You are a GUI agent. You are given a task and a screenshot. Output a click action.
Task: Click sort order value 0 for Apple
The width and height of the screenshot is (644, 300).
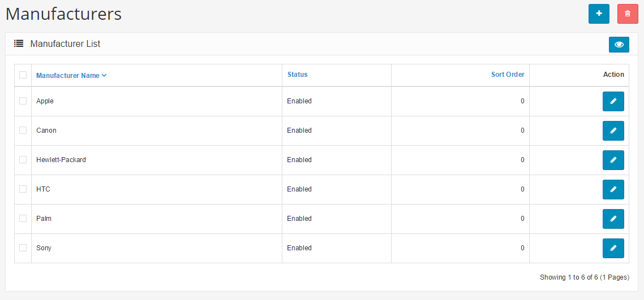522,101
